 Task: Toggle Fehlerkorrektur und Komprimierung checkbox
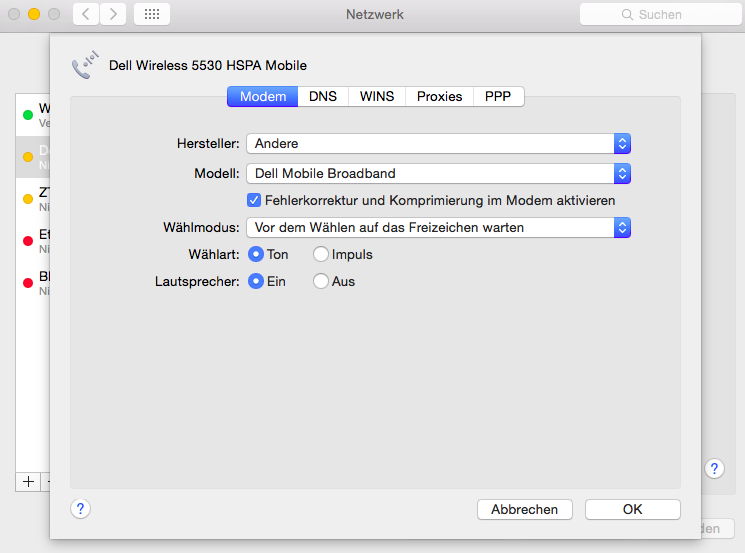coord(254,200)
